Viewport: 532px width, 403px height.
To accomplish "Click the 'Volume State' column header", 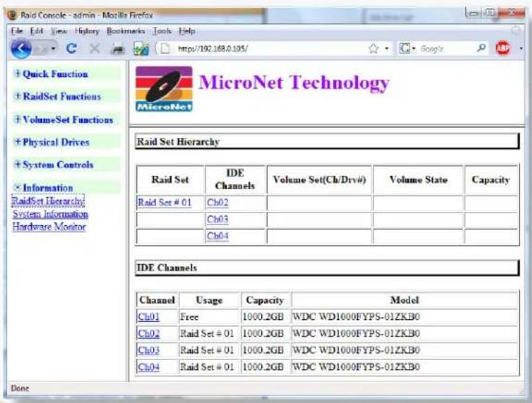I will (x=418, y=179).
